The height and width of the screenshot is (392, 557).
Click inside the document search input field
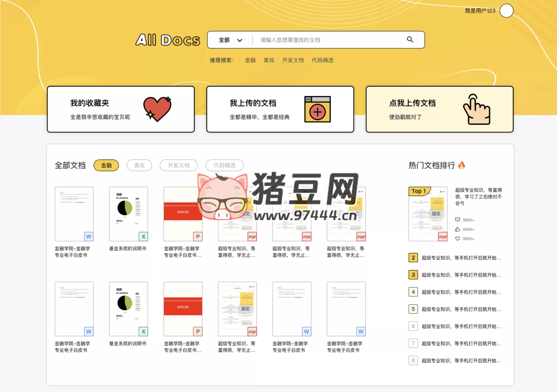pos(323,39)
